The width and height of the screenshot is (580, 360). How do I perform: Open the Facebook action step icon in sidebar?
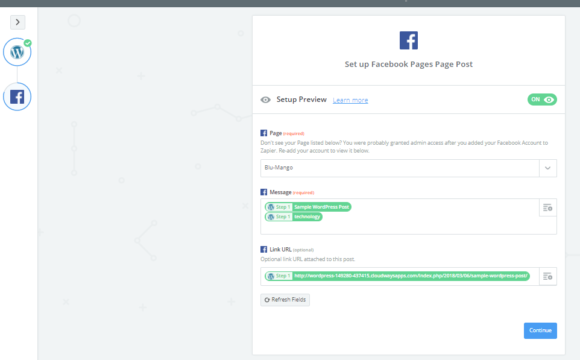coord(17,97)
